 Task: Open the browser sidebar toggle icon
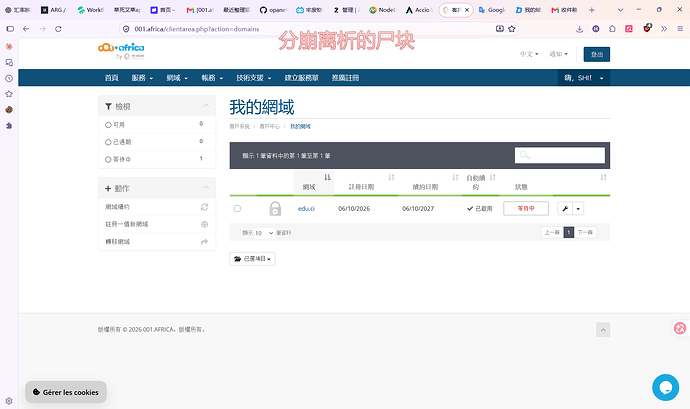click(x=10, y=29)
